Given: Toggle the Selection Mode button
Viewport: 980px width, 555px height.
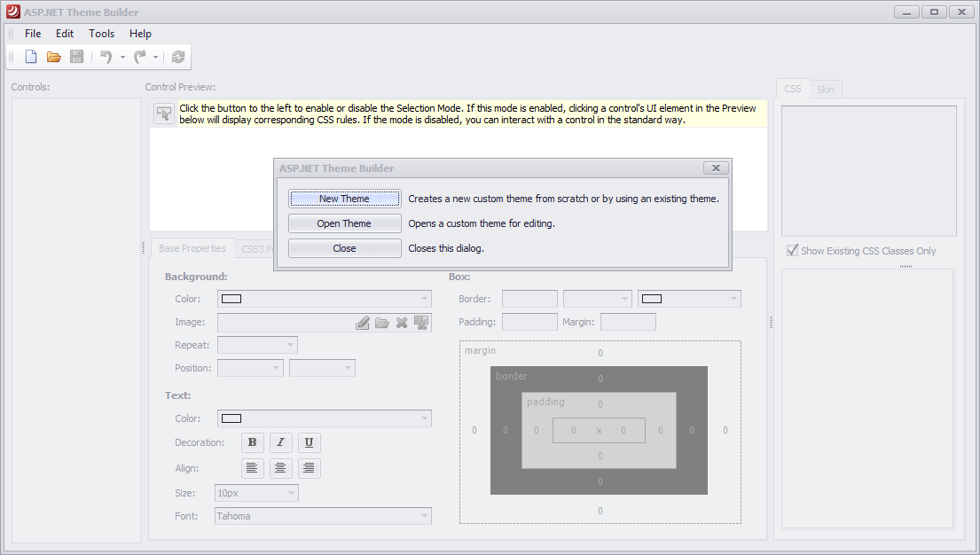Looking at the screenshot, I should [164, 113].
